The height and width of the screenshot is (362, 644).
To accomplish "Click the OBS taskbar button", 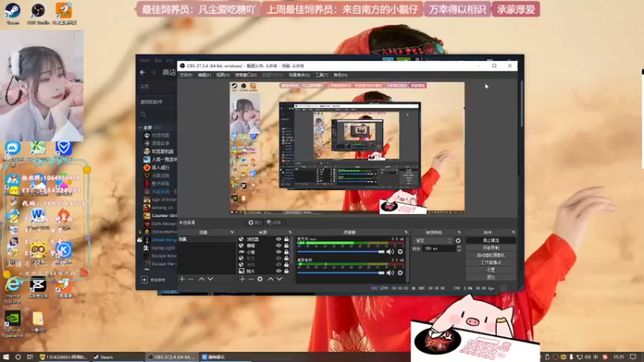I will coord(172,357).
